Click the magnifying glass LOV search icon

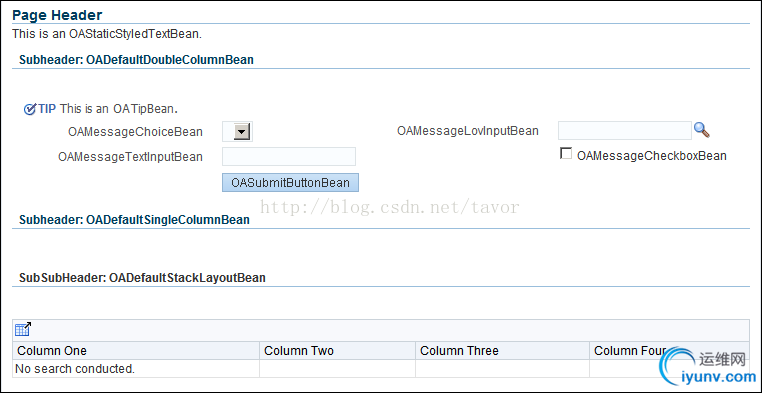(702, 130)
